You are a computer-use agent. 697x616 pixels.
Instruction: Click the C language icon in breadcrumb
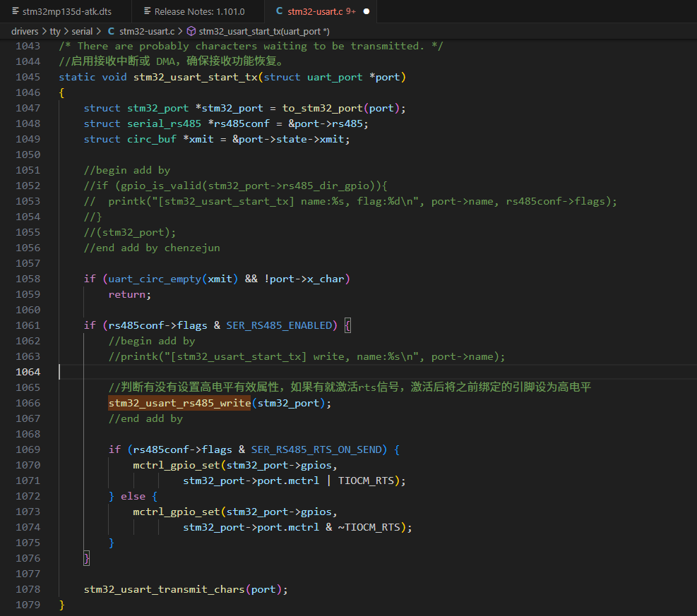tap(111, 31)
